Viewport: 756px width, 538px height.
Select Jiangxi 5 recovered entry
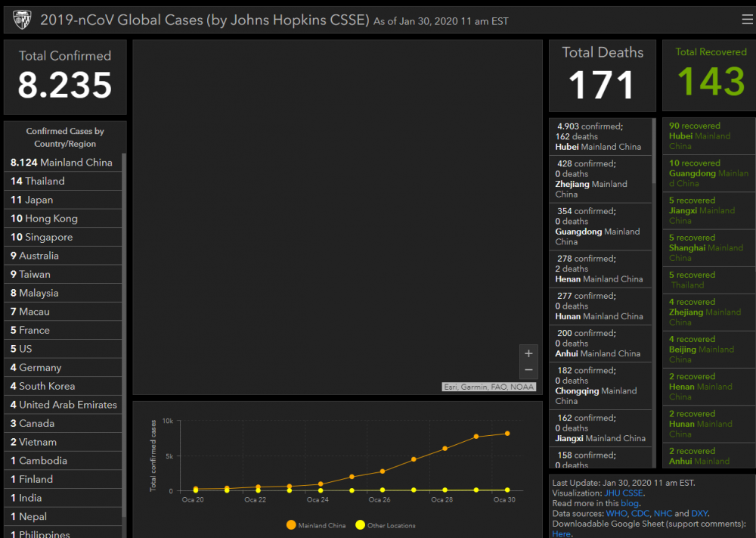click(709, 210)
